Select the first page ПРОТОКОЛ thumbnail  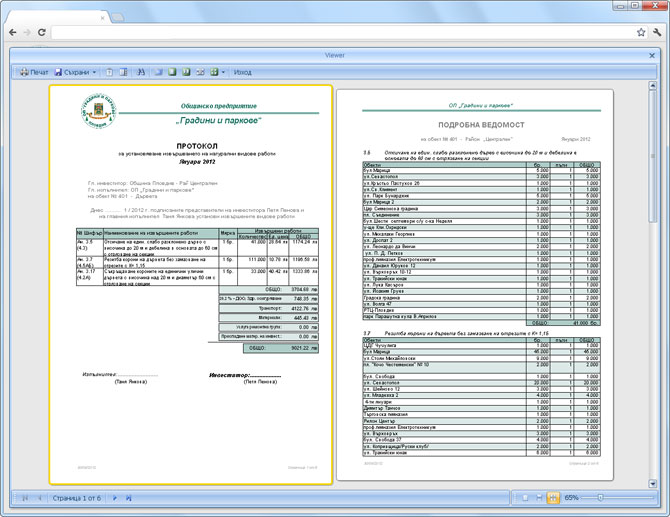pyautogui.click(x=191, y=285)
